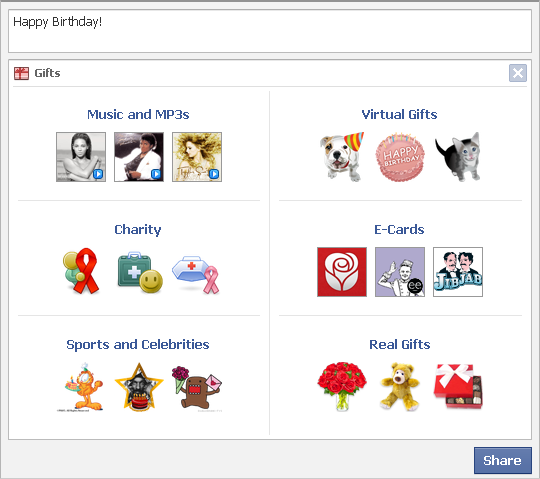Choose the Domo with flowers gift
This screenshot has height=479, width=540.
pyautogui.click(x=197, y=388)
